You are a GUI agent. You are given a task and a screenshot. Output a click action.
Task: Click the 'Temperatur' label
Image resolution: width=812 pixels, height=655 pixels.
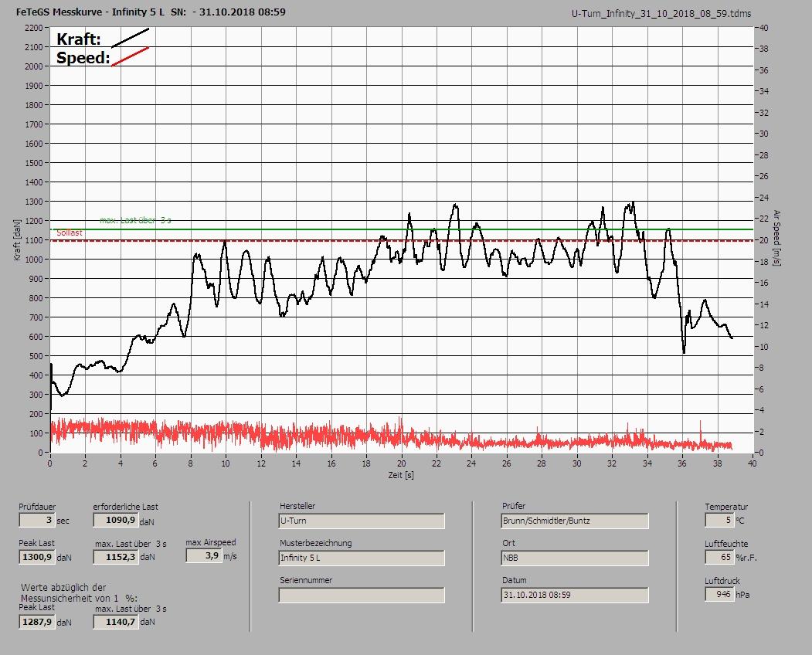(x=726, y=507)
